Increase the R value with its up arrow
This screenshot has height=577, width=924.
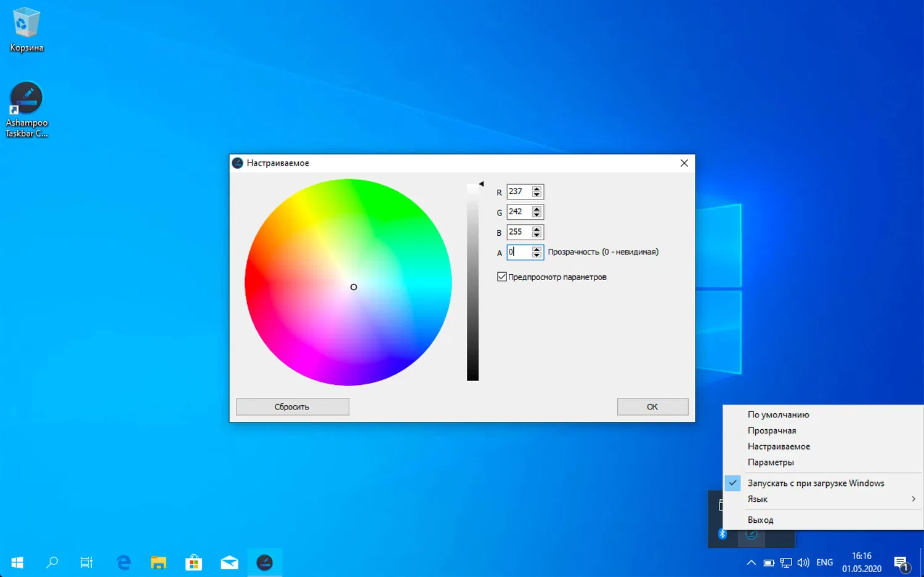click(x=537, y=188)
